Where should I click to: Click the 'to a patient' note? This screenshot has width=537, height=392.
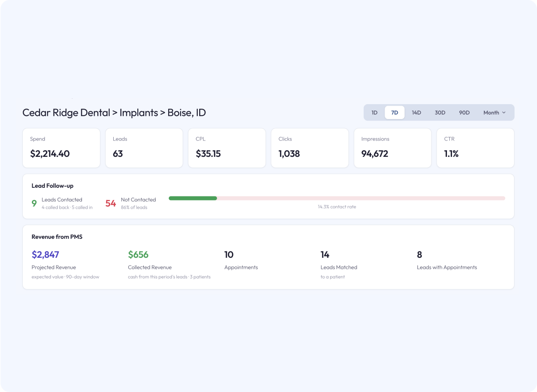click(x=332, y=277)
